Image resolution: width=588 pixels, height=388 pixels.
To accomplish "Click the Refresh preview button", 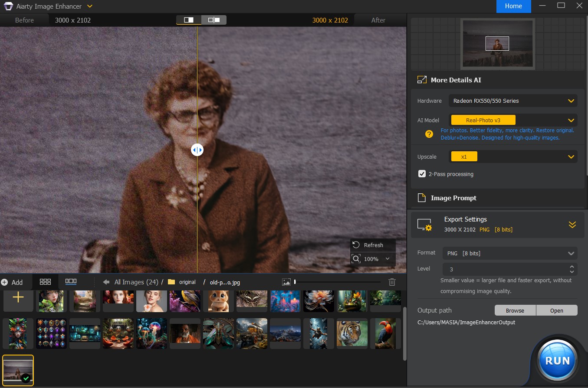I will point(373,245).
